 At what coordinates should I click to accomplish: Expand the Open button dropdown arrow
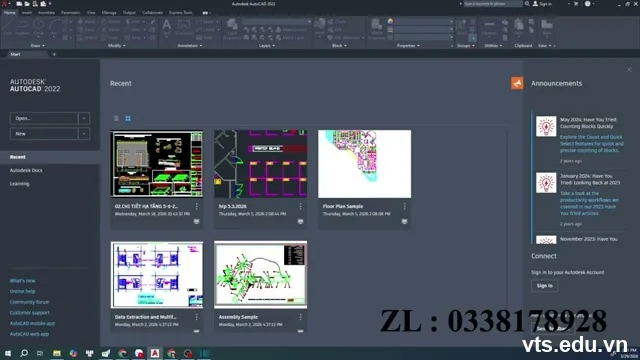click(x=84, y=118)
